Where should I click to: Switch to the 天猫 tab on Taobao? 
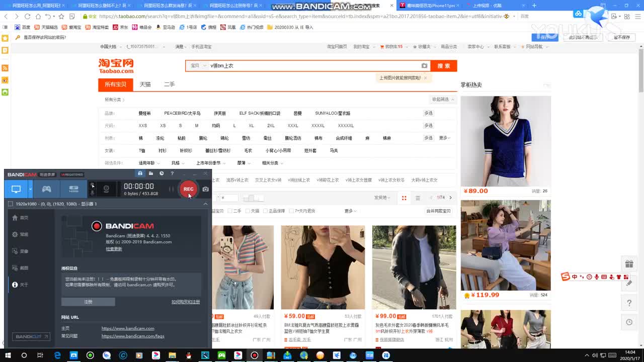click(145, 84)
